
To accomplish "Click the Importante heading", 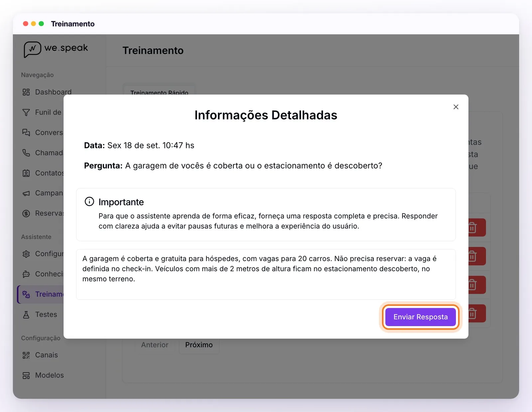I will click(x=121, y=202).
